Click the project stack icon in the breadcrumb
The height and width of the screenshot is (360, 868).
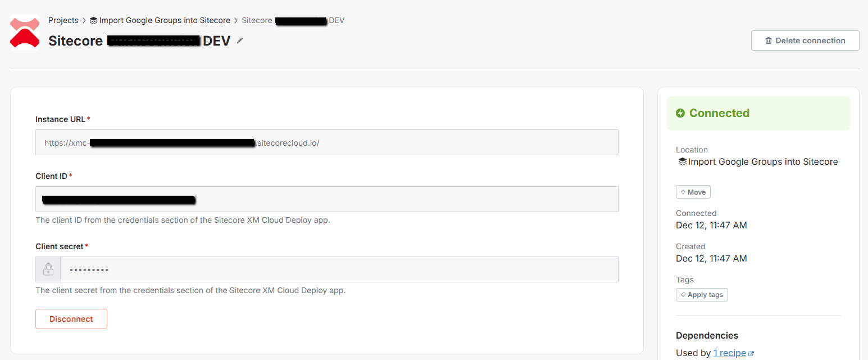(93, 20)
